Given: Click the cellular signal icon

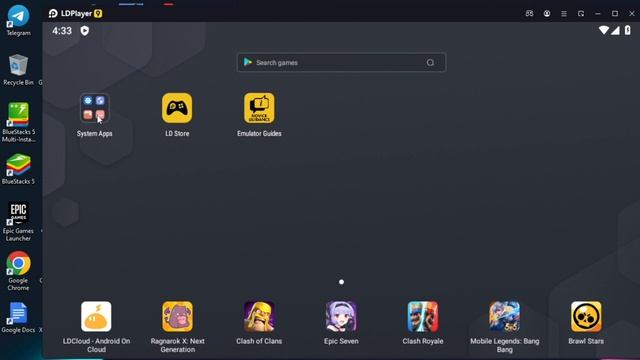Looking at the screenshot, I should tap(615, 30).
